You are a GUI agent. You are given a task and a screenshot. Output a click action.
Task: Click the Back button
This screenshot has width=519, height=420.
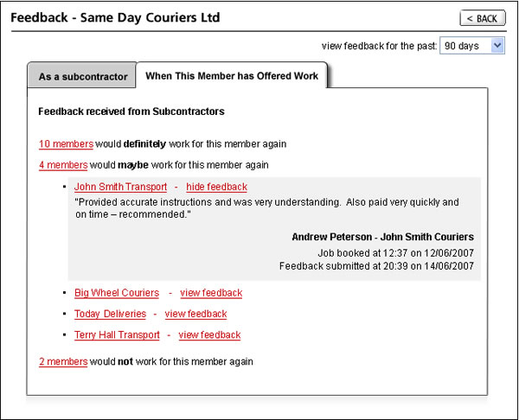(482, 18)
